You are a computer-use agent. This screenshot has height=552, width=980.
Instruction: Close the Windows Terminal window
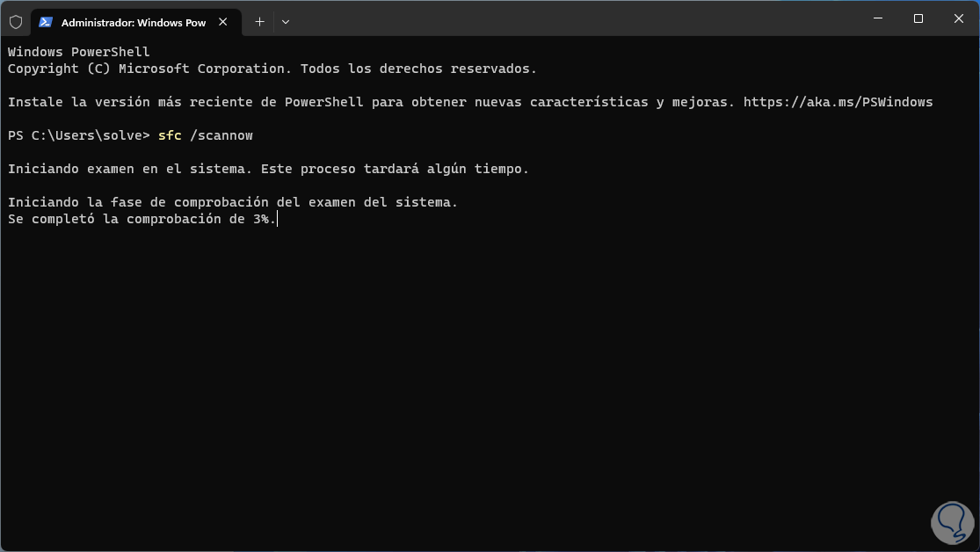click(959, 18)
